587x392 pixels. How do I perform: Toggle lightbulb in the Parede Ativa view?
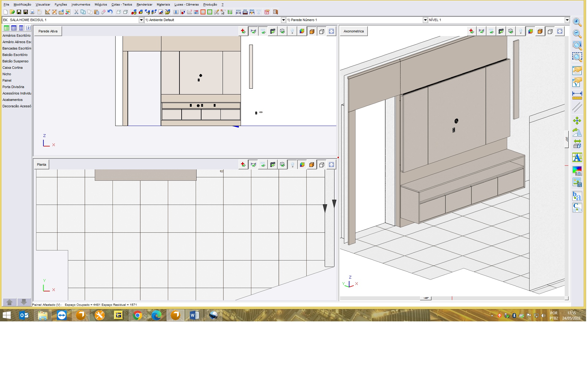pos(292,31)
